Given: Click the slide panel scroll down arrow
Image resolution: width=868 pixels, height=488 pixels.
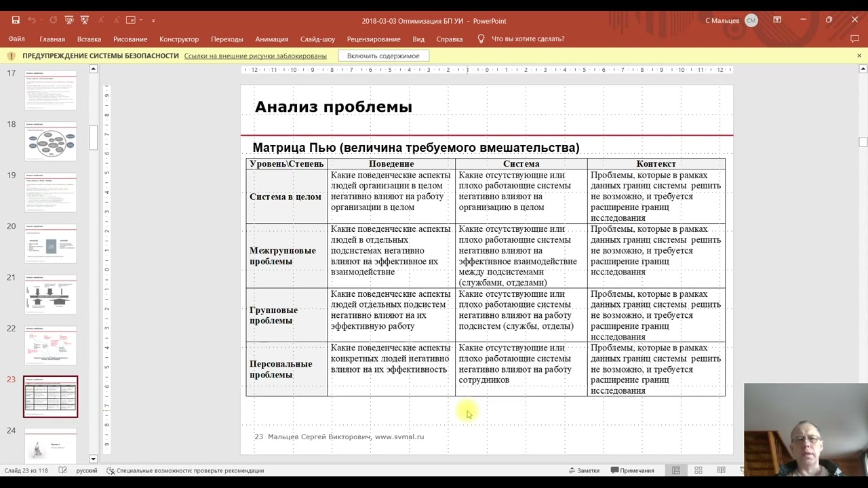Looking at the screenshot, I should pos(94,459).
